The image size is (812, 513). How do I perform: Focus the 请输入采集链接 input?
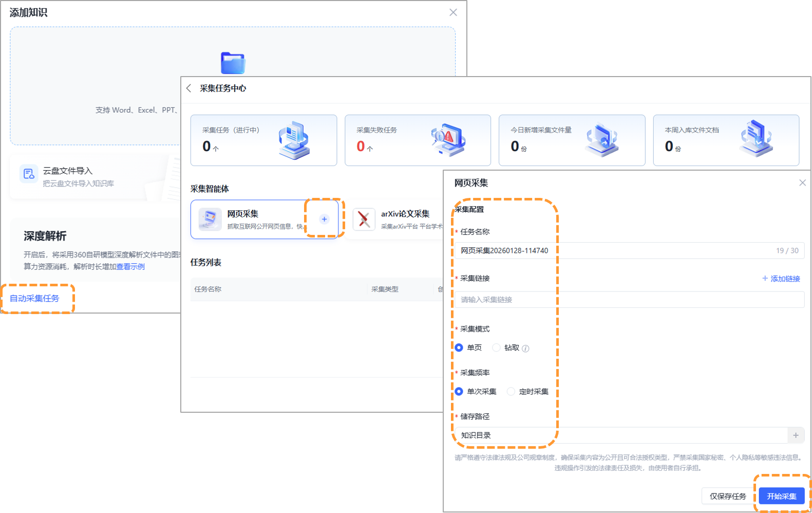point(630,300)
